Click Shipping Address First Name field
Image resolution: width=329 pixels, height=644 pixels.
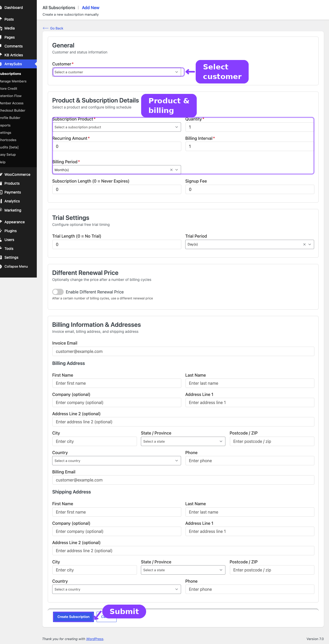pyautogui.click(x=117, y=512)
